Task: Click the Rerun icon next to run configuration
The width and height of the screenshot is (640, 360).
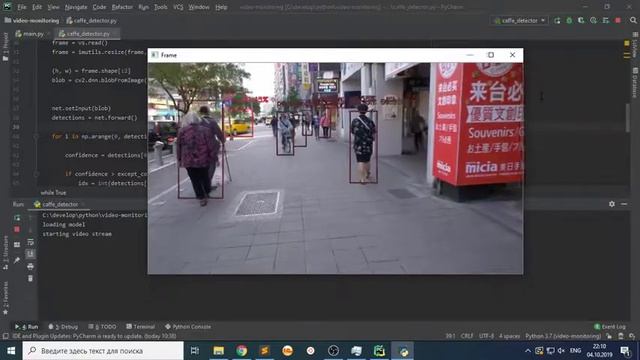Action: 557,20
